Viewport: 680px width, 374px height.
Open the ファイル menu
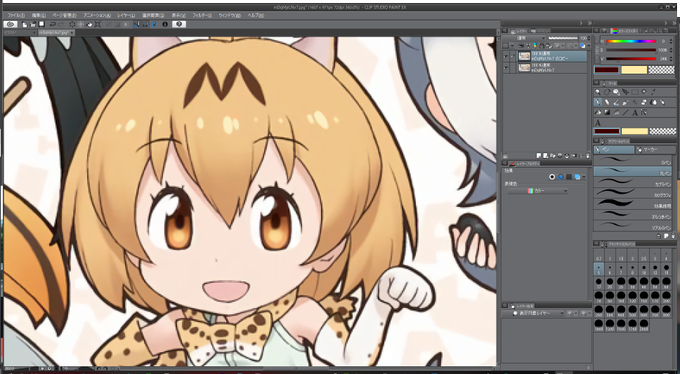pyautogui.click(x=16, y=15)
